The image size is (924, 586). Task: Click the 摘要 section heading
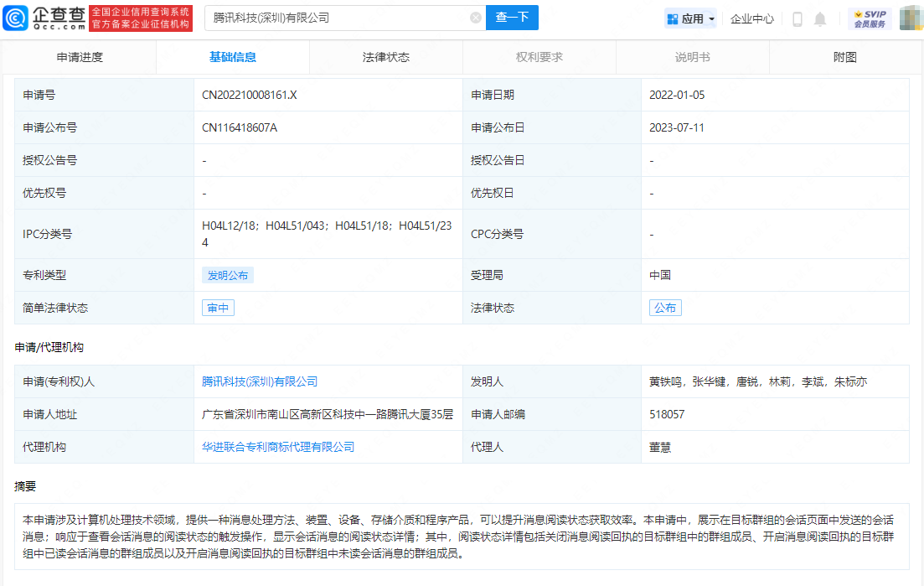[25, 486]
